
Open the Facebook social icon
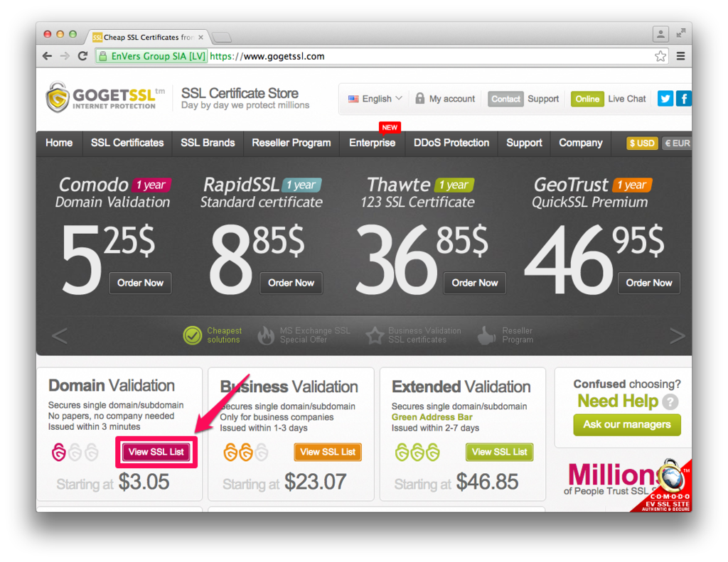coord(683,98)
